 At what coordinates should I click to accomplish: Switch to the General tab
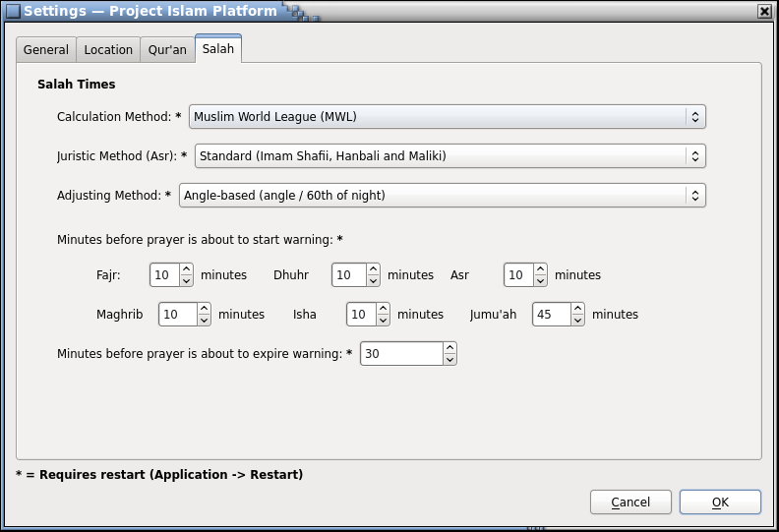click(46, 50)
